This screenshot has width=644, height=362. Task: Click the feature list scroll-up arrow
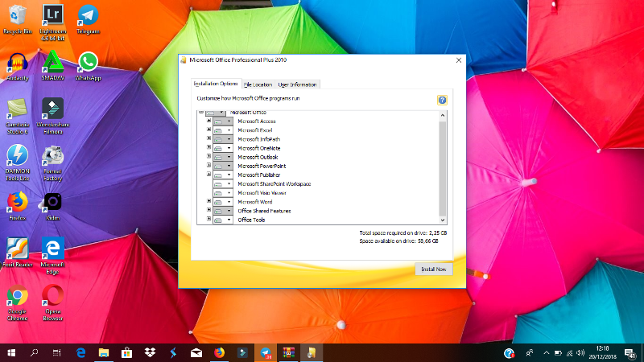[442, 115]
